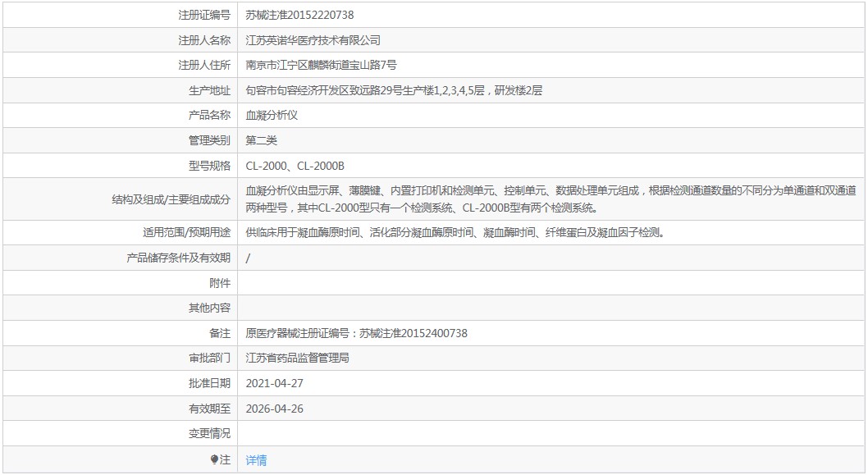The image size is (868, 475).
Task: Click the slash value in storage conditions row
Action: click(248, 258)
